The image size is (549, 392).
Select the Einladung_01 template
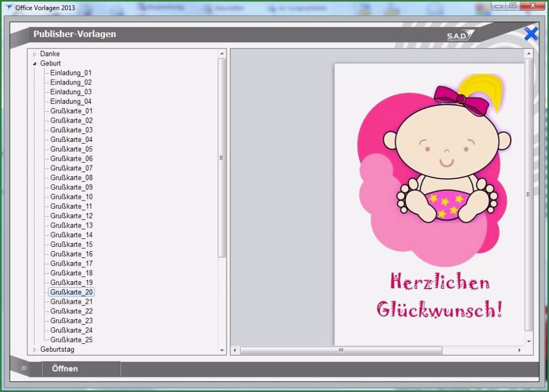[x=70, y=73]
